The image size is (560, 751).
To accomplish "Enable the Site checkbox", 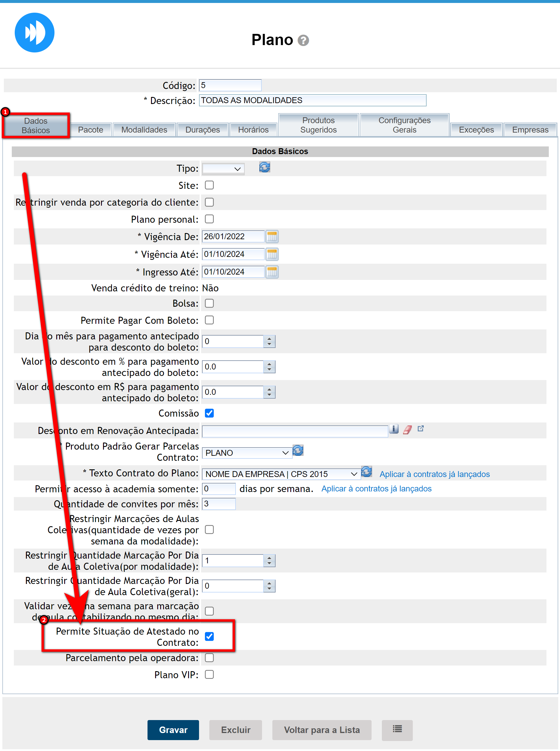I will (x=209, y=185).
